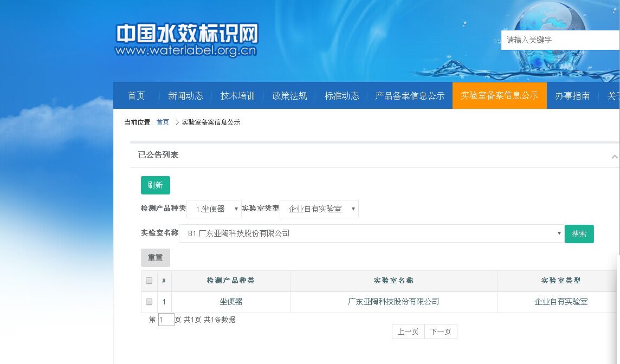Go to next page with 下一页
This screenshot has height=364, width=620.
(x=441, y=331)
